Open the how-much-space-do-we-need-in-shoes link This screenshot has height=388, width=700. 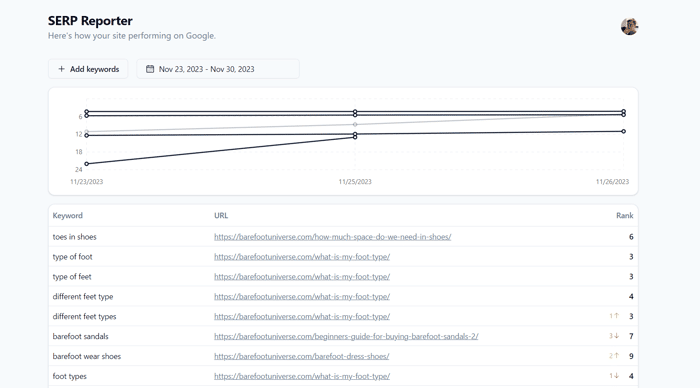[x=333, y=237]
